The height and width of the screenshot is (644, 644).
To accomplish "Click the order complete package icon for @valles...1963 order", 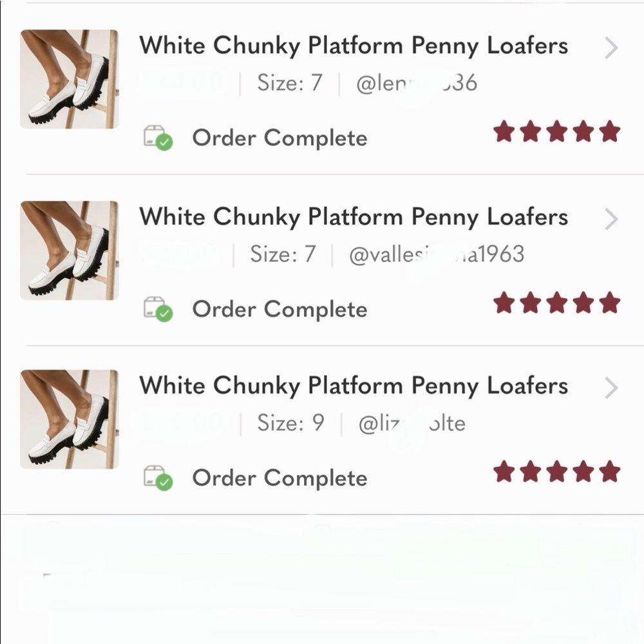I will pyautogui.click(x=158, y=310).
